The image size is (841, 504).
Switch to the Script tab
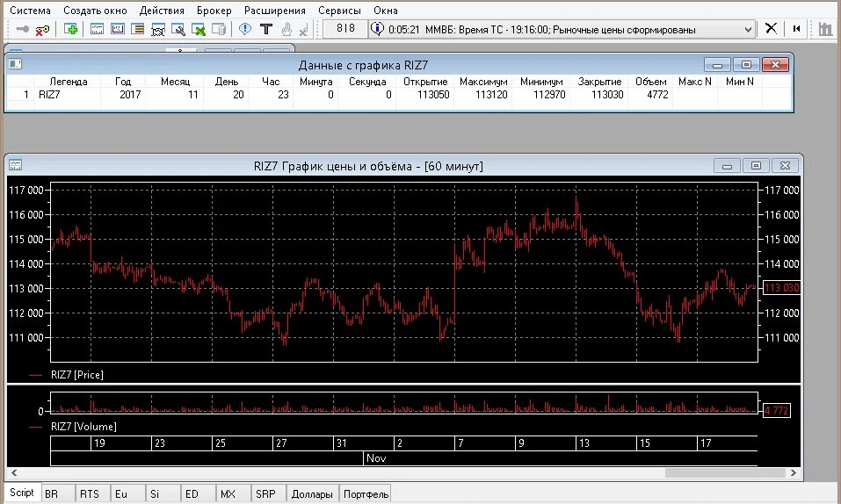(x=22, y=493)
